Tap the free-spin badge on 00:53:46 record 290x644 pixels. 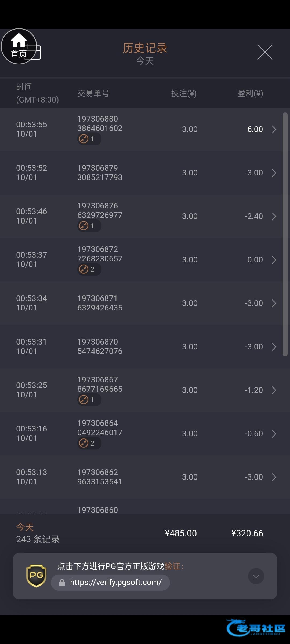[x=89, y=226]
